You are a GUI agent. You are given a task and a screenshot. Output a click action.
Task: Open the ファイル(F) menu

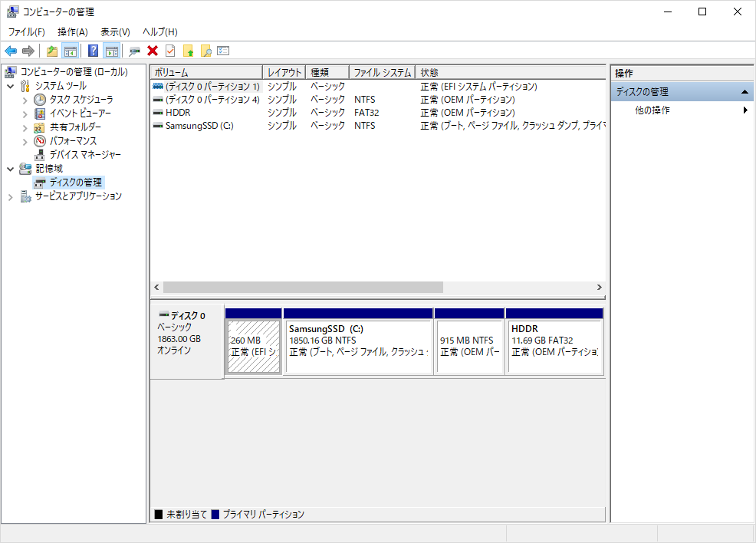click(x=27, y=31)
